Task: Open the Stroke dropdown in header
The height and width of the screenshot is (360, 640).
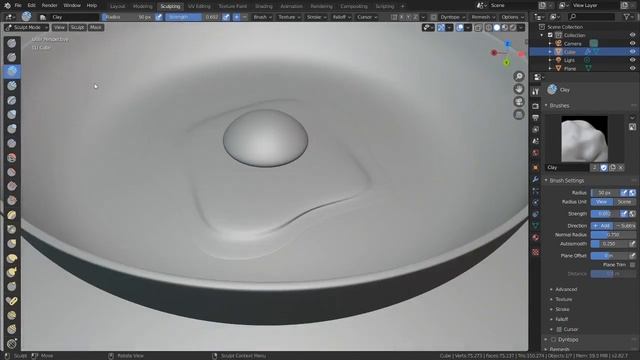Action: [x=316, y=17]
